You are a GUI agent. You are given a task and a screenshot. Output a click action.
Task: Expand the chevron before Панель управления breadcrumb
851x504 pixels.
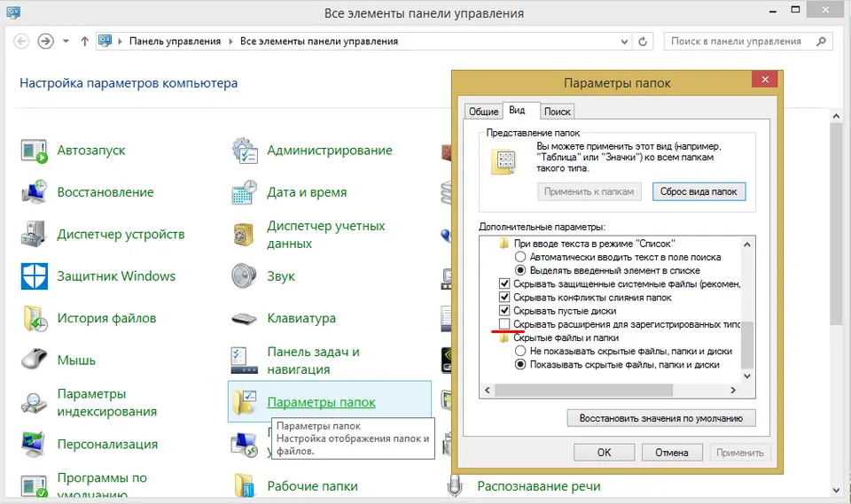click(120, 42)
